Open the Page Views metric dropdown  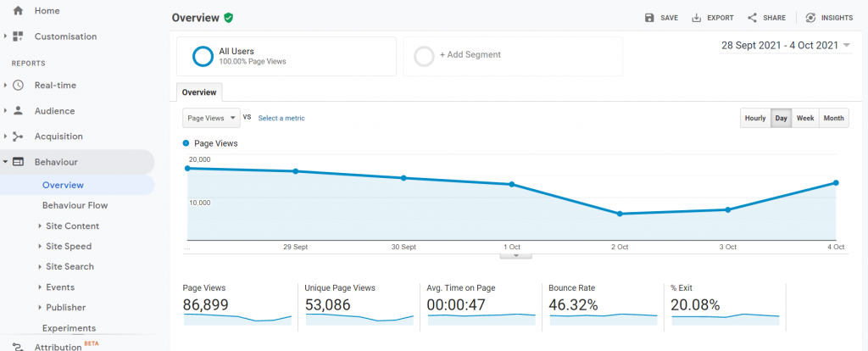(211, 118)
